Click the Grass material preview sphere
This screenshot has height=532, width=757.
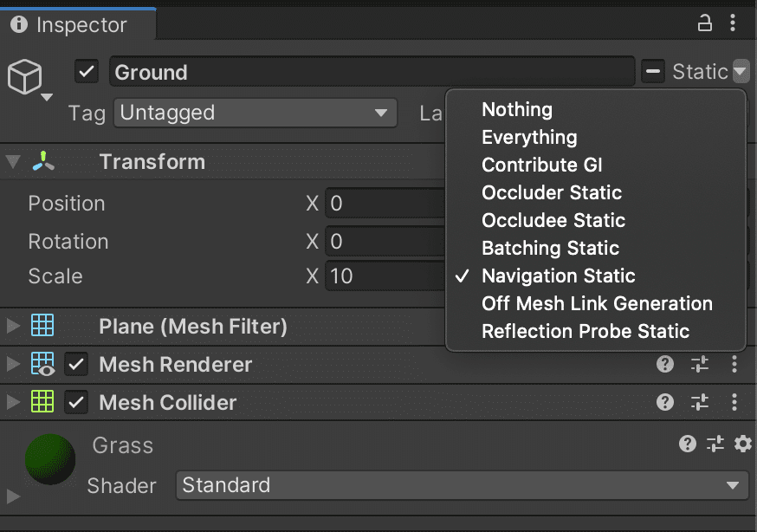(50, 459)
